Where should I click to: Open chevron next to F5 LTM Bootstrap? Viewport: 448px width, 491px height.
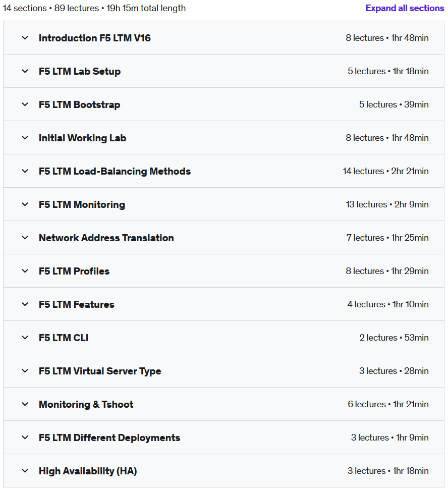(x=25, y=104)
